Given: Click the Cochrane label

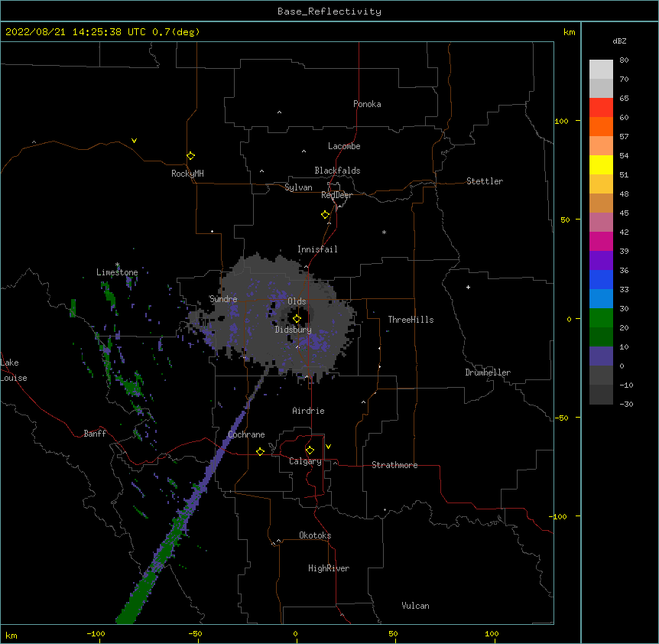Looking at the screenshot, I should 246,434.
